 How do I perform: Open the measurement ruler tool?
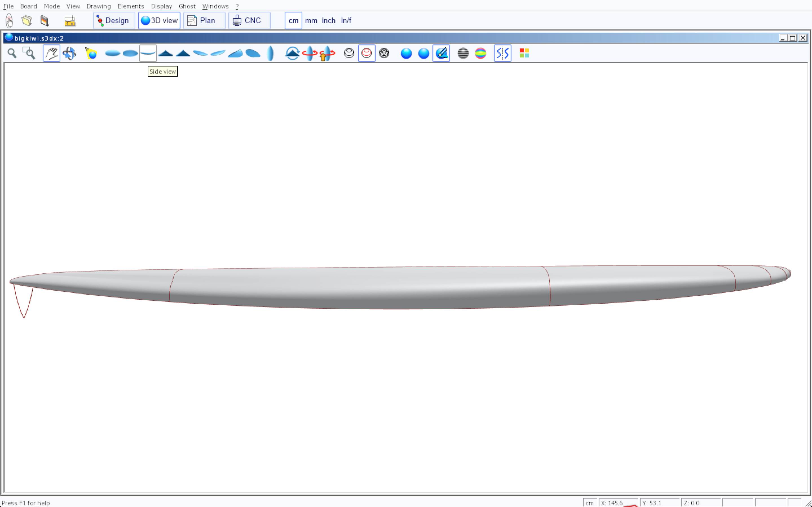[x=70, y=21]
